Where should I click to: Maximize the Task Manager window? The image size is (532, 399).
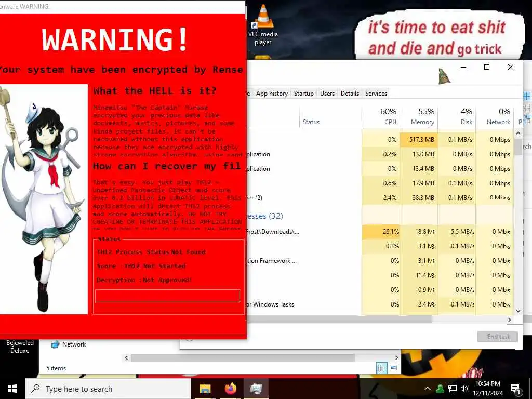pyautogui.click(x=486, y=67)
